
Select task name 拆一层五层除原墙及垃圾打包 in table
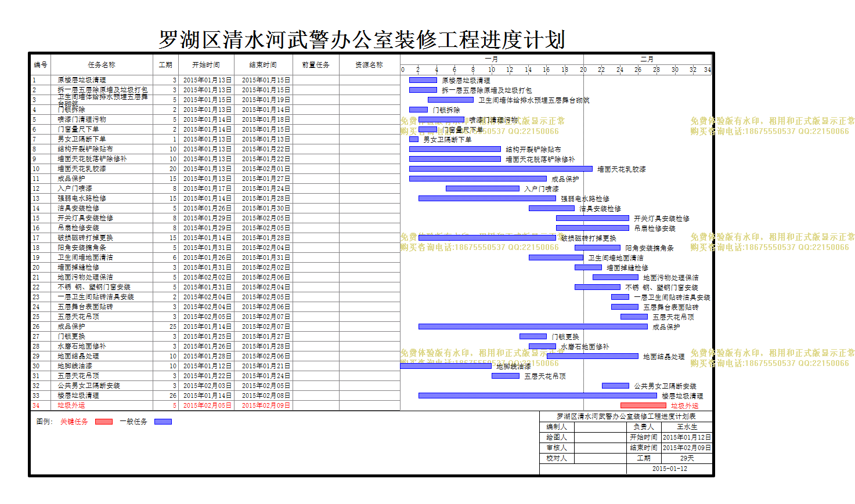click(x=102, y=90)
